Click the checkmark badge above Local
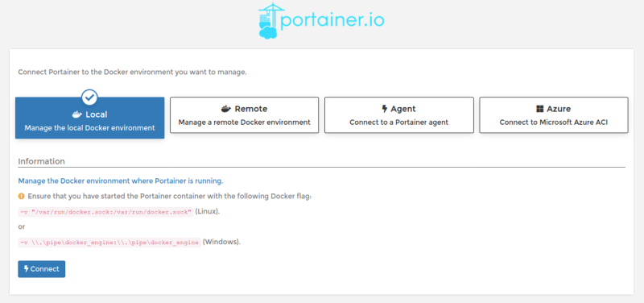 (x=89, y=98)
